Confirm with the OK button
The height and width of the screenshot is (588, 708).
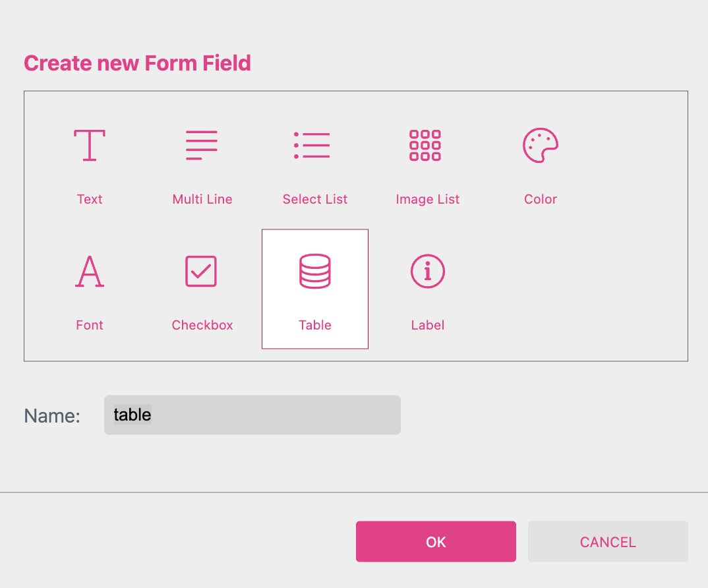click(x=436, y=541)
